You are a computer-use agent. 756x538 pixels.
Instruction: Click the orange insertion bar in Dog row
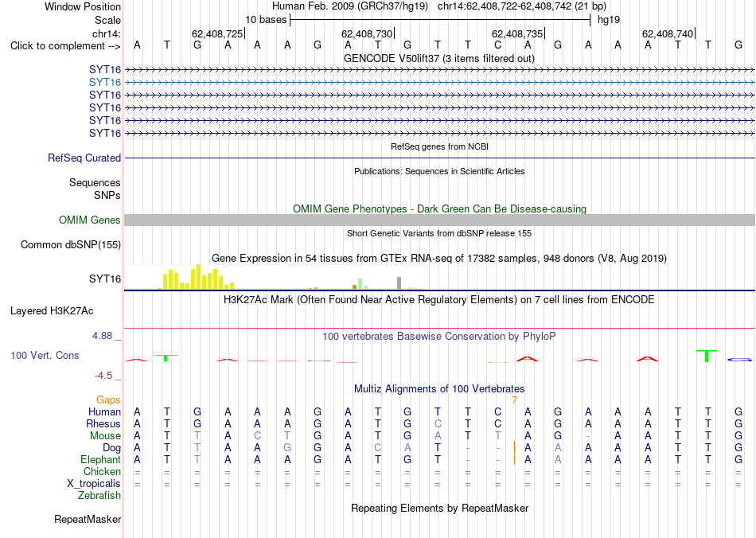(514, 447)
